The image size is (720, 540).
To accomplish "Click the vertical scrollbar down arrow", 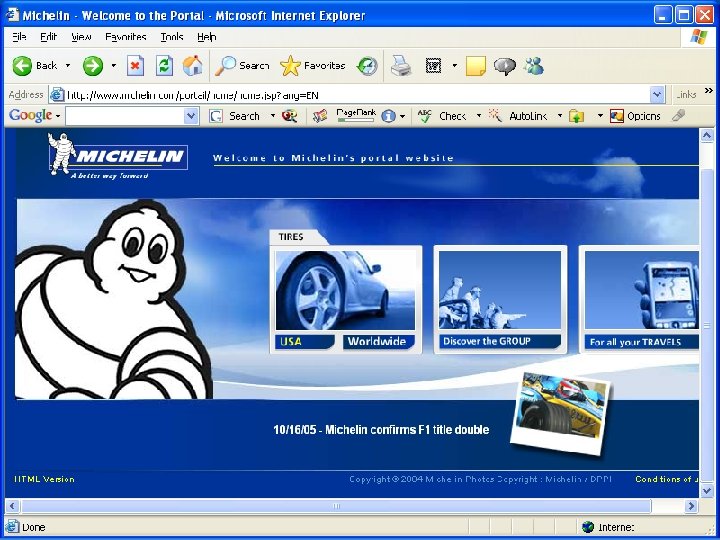I will pos(707,490).
